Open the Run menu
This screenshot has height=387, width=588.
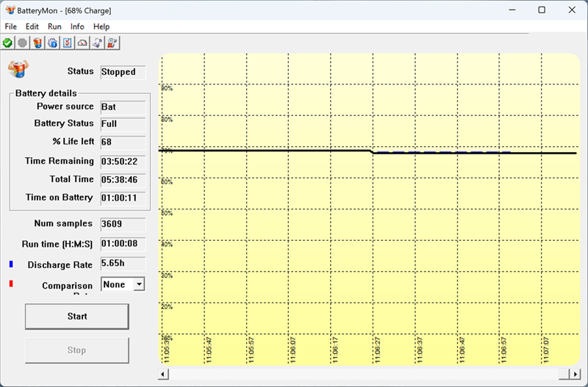[54, 26]
